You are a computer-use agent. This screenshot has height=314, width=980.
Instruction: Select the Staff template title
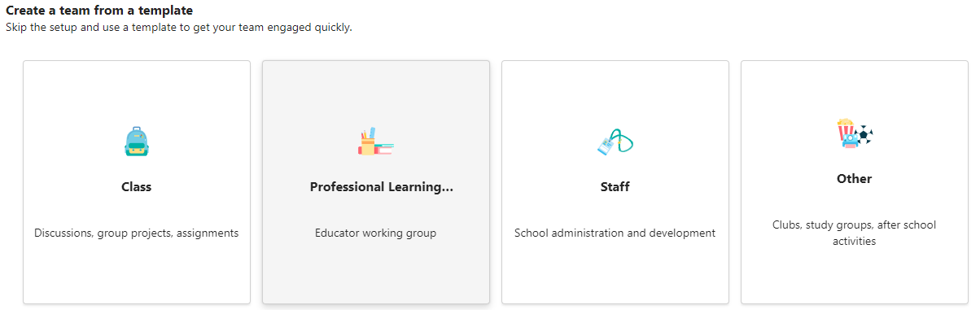(615, 187)
